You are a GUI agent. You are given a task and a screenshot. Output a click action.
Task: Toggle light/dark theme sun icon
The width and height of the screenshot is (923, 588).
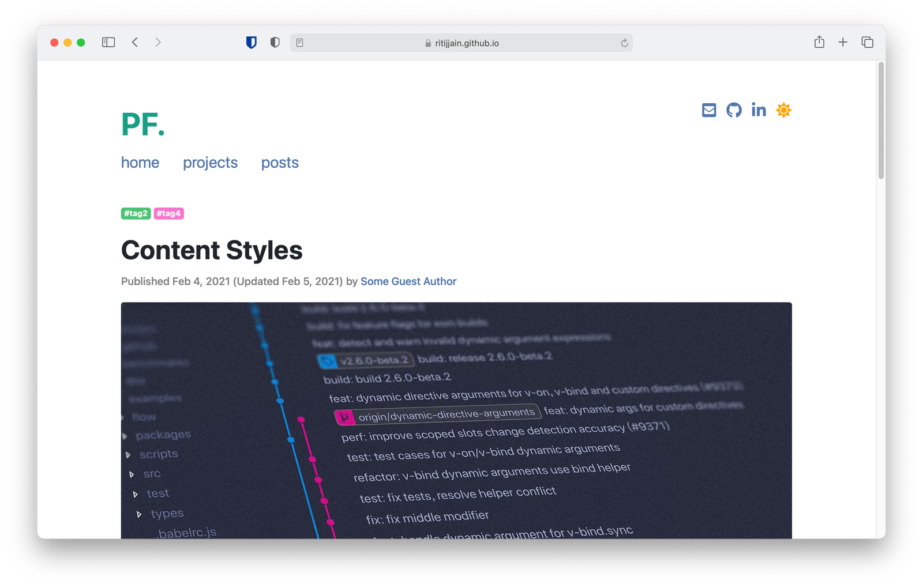783,110
